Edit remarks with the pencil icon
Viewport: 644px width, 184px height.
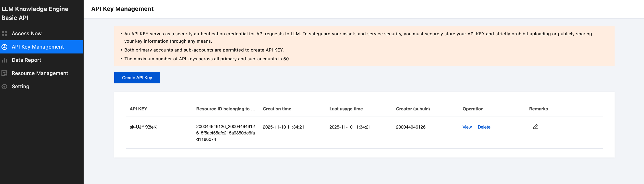[x=535, y=127]
